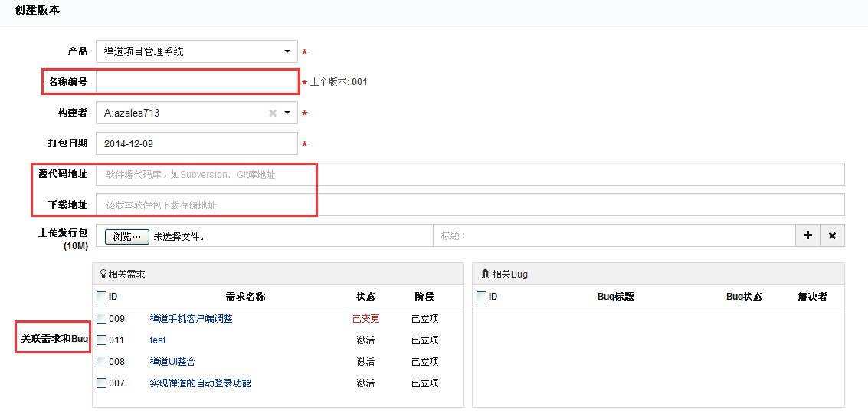Clear the builder selection with the x icon
The image size is (868, 414).
tap(272, 113)
